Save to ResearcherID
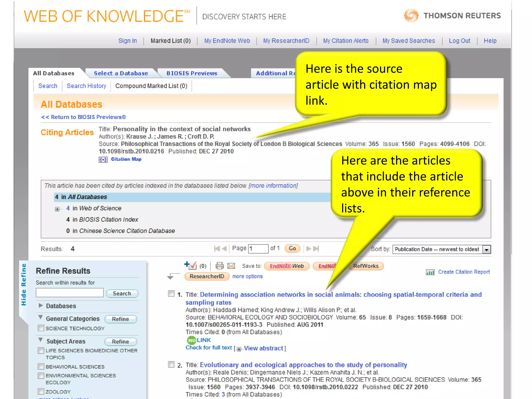Screen dimensions: 532x399 coord(207,276)
